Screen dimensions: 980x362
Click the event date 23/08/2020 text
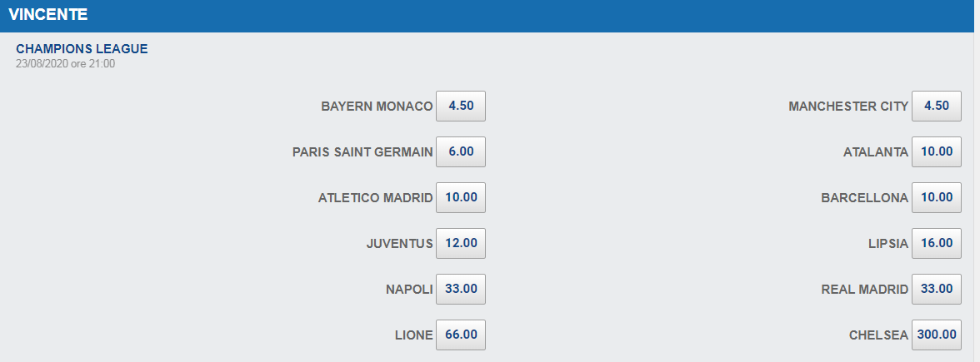tap(42, 63)
